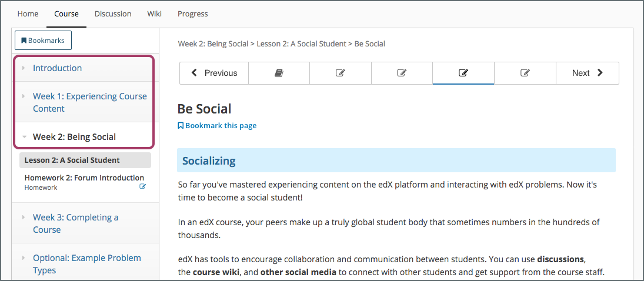
Task: Expand the Introduction section arrow
Action: tap(24, 68)
